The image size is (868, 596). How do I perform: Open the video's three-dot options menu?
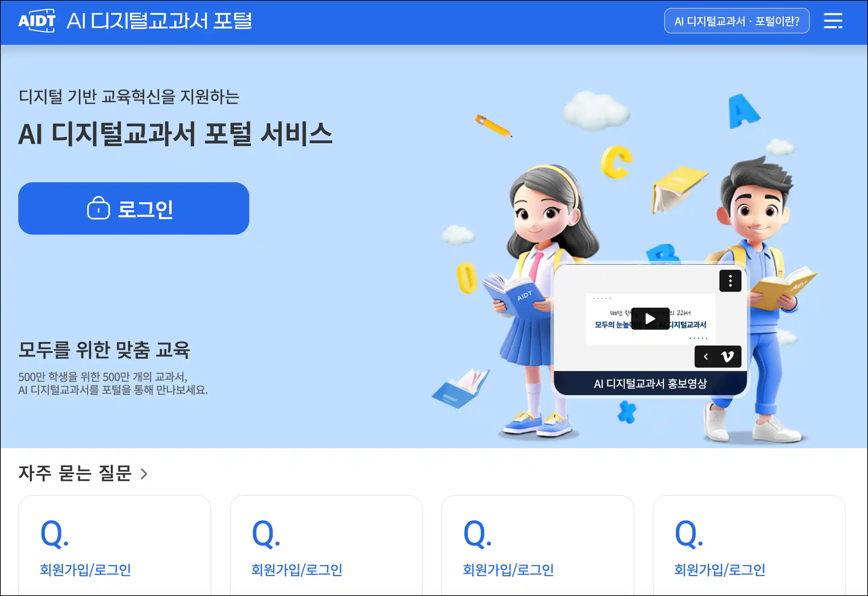(x=730, y=280)
